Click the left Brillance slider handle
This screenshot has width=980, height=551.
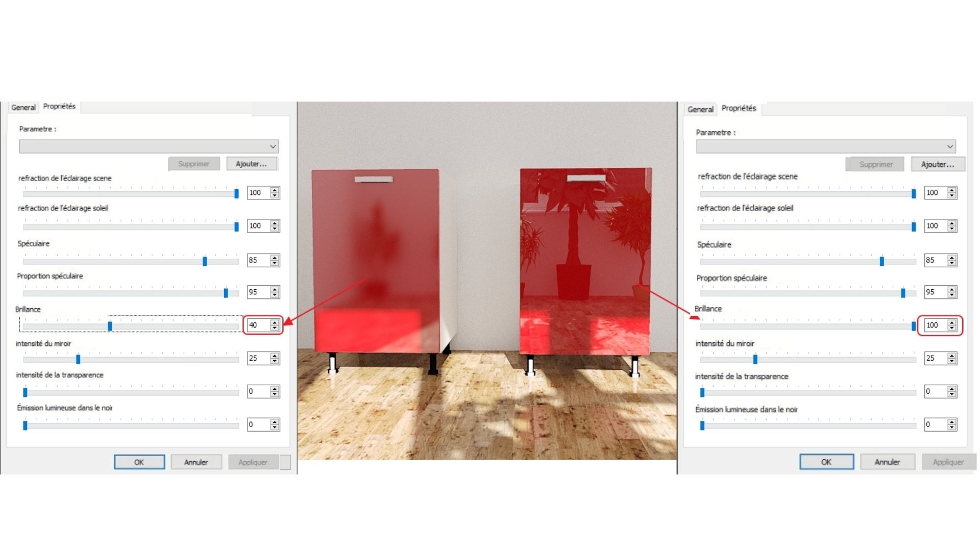[110, 326]
